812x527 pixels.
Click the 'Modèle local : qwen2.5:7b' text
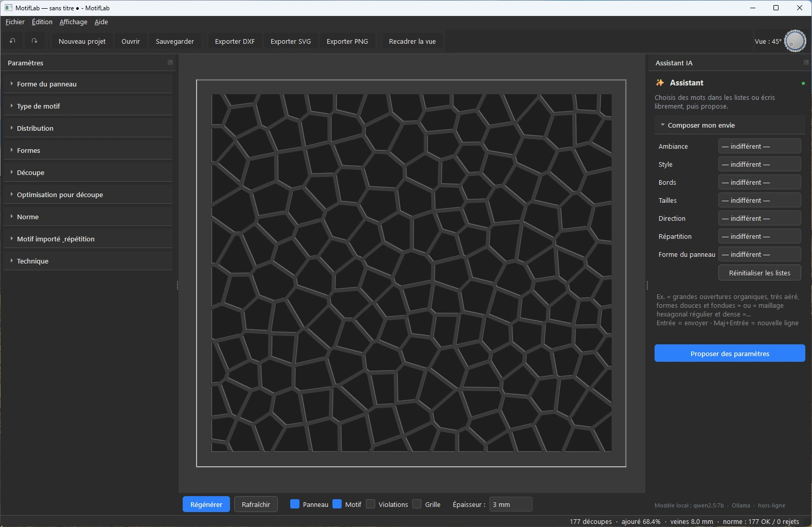689,505
